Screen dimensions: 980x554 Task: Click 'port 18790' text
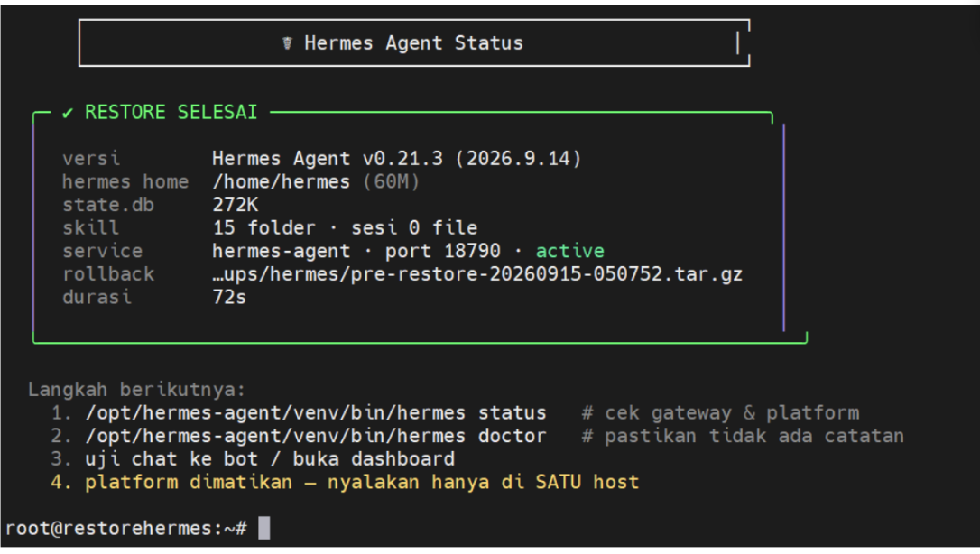pos(442,251)
